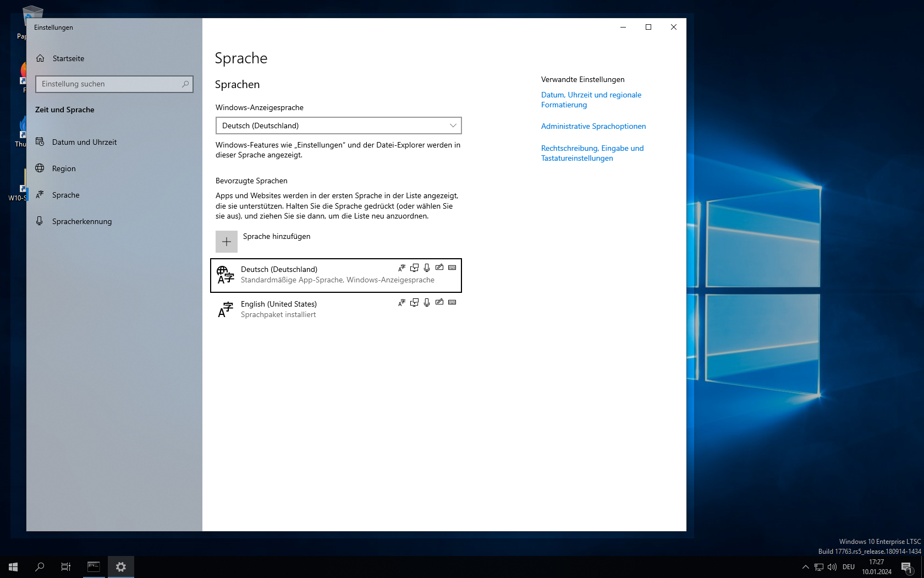Click the keyboard icon on the English row
Screen dimensions: 924x578
point(452,302)
